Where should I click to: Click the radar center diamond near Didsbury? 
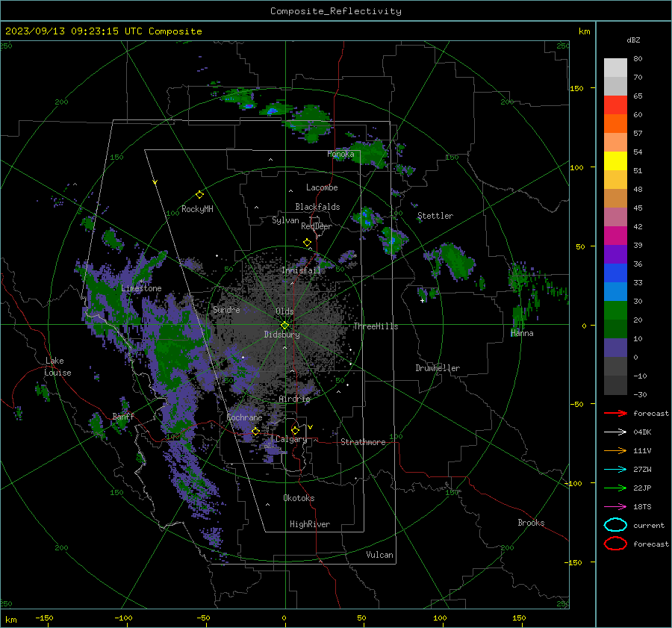pyautogui.click(x=284, y=326)
